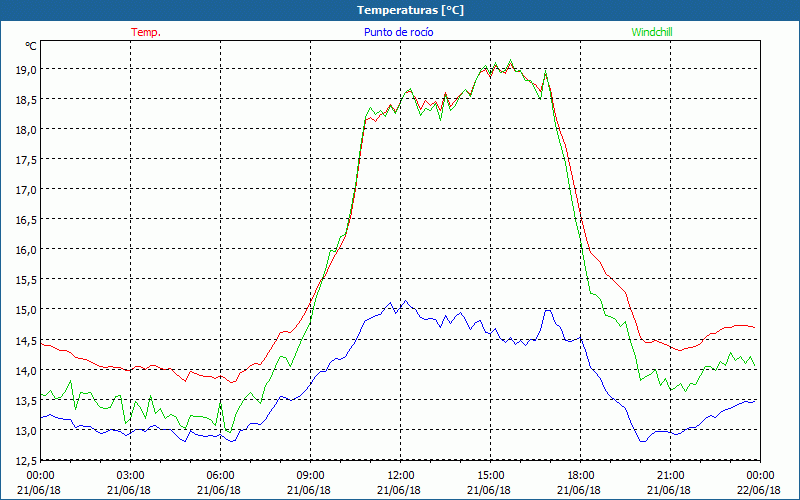Screen dimensions: 800x500
Task: Click the 16,5 y-axis value
Action: tap(26, 220)
